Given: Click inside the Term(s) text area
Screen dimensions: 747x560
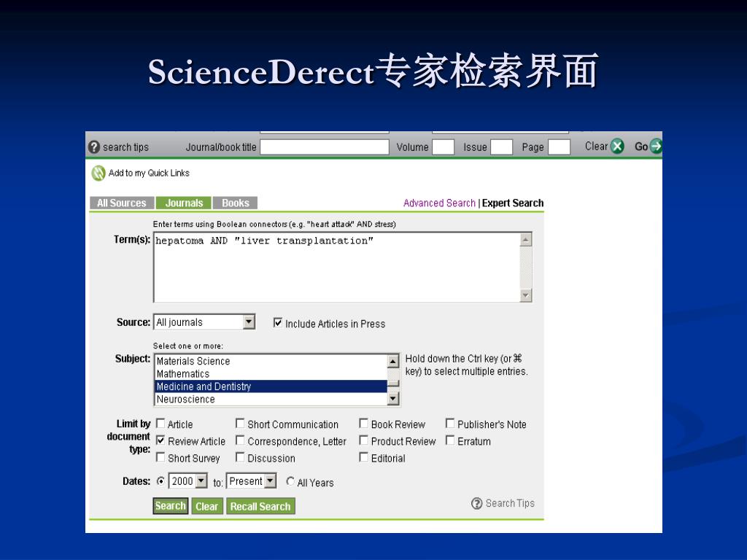Looking at the screenshot, I should pos(336,267).
